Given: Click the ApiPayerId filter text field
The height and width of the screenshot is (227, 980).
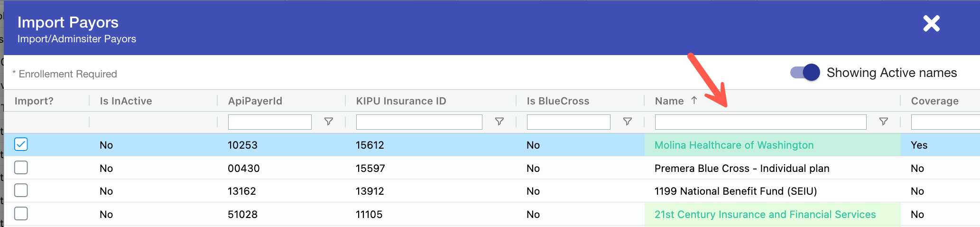Looking at the screenshot, I should point(269,122).
